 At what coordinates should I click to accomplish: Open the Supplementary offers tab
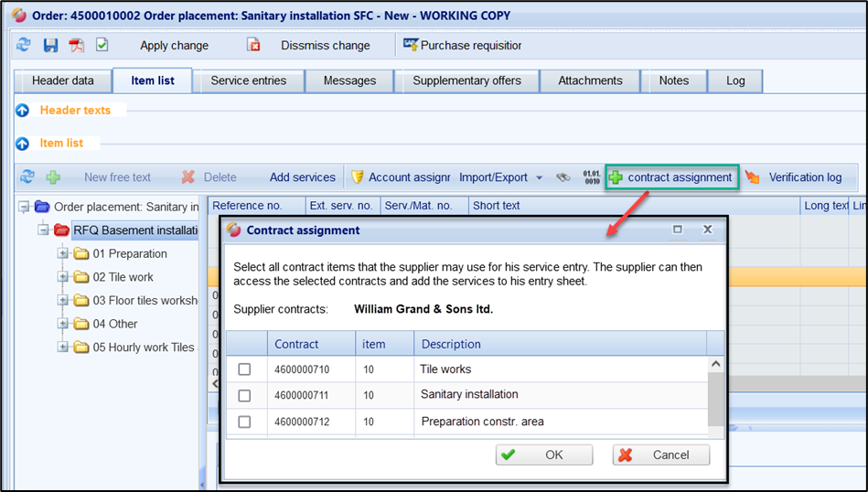tap(466, 80)
